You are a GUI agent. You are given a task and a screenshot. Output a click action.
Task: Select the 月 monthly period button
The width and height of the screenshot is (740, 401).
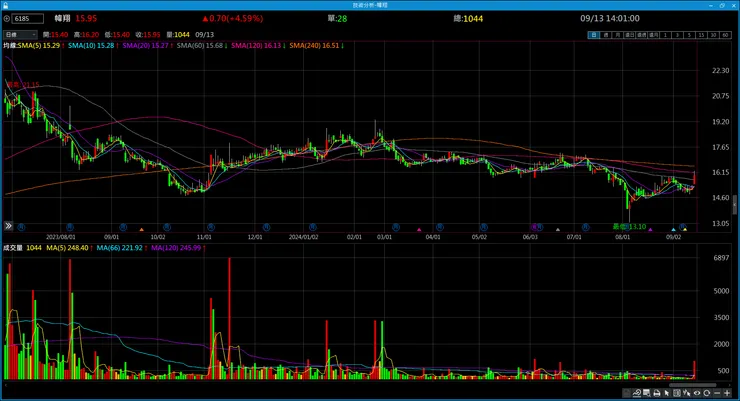[618, 35]
